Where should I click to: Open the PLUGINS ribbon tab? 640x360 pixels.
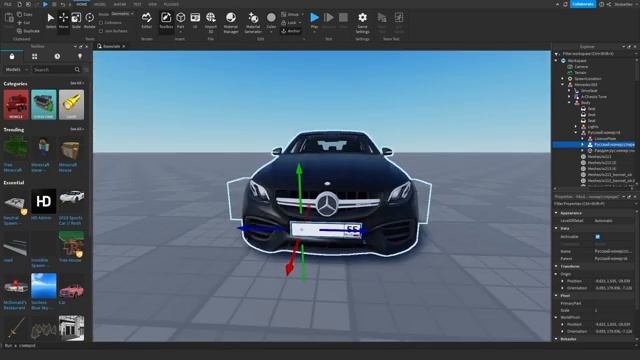point(171,4)
